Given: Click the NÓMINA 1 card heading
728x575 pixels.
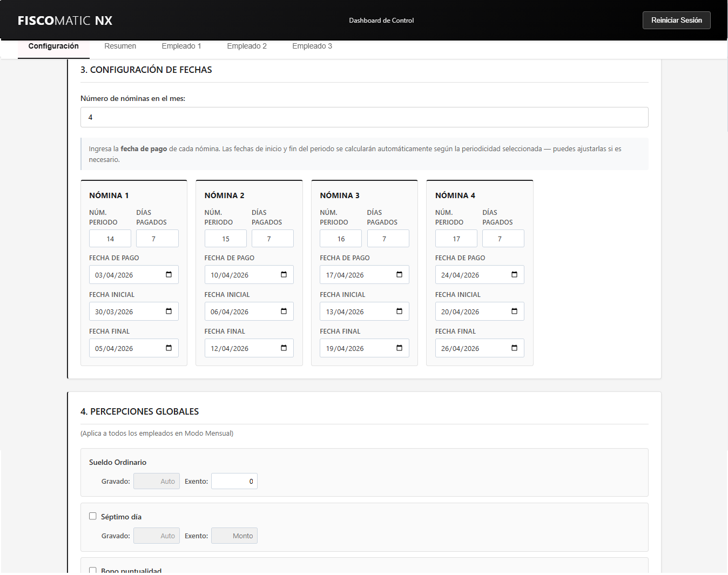Looking at the screenshot, I should click(109, 195).
